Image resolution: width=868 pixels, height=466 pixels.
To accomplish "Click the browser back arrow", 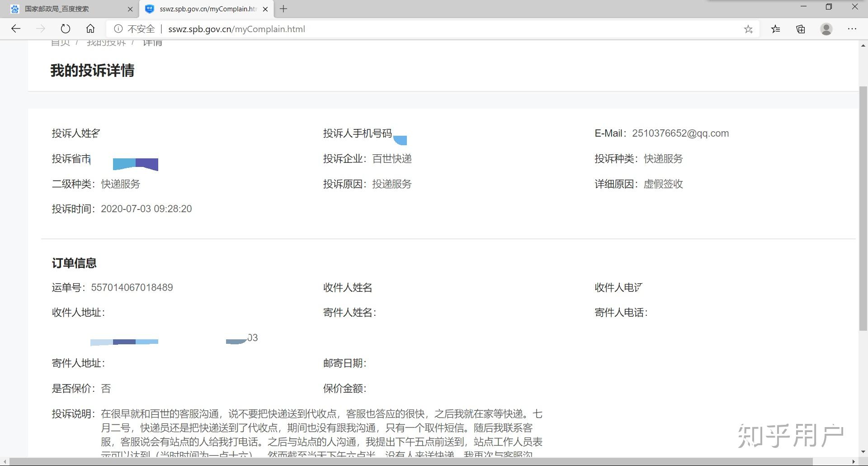I will pyautogui.click(x=16, y=29).
